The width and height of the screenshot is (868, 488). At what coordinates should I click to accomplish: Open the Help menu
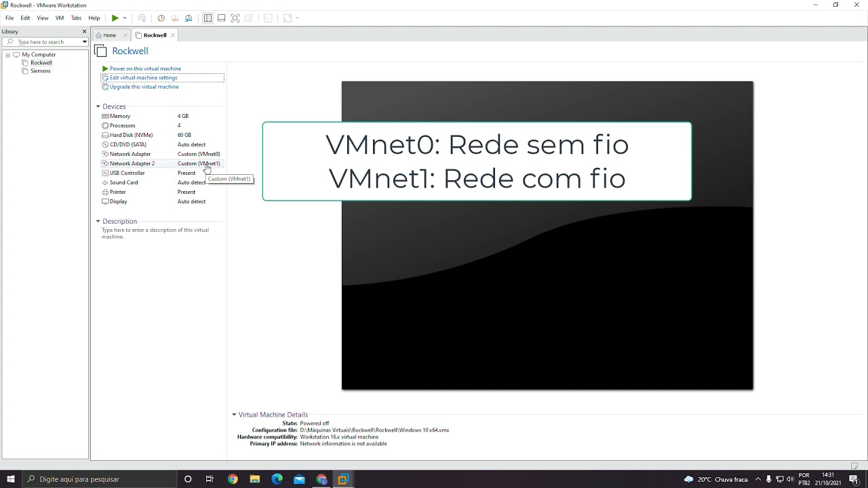point(94,18)
